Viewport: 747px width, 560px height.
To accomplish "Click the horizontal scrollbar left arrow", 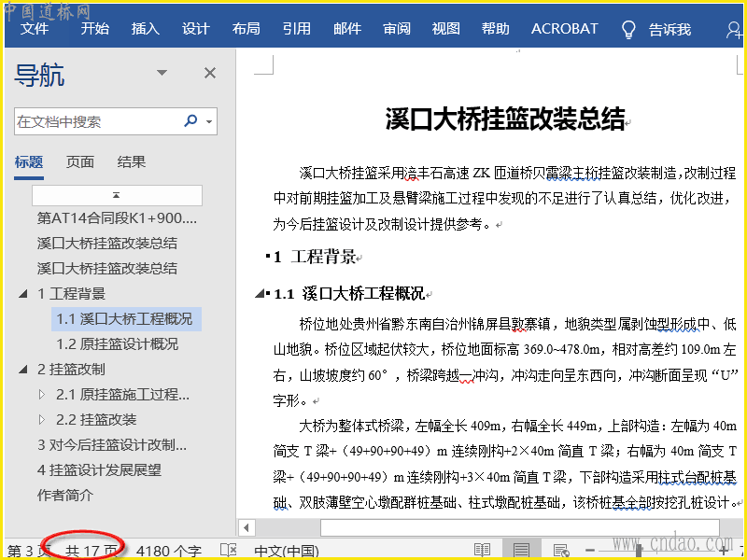I will (x=247, y=527).
